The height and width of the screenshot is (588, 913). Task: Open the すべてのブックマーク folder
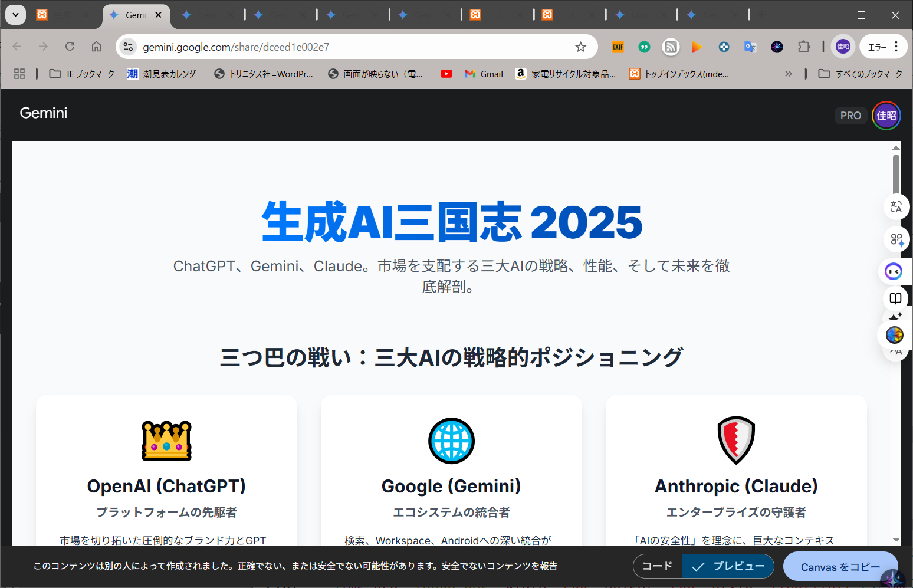860,74
